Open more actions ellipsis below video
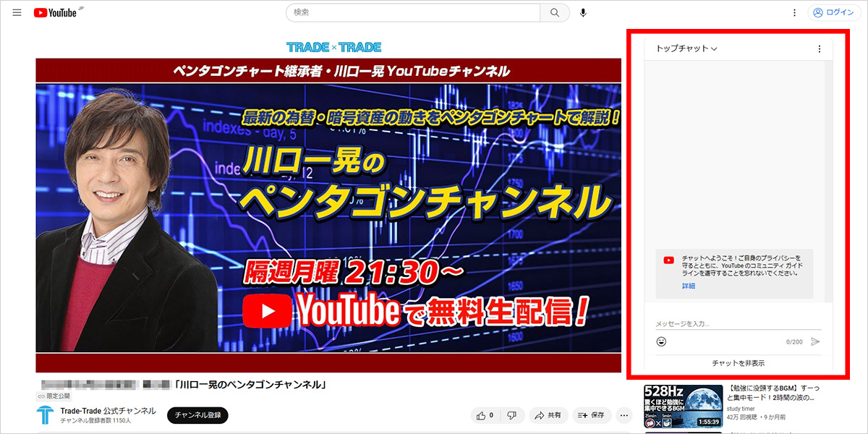The width and height of the screenshot is (868, 434). click(624, 415)
